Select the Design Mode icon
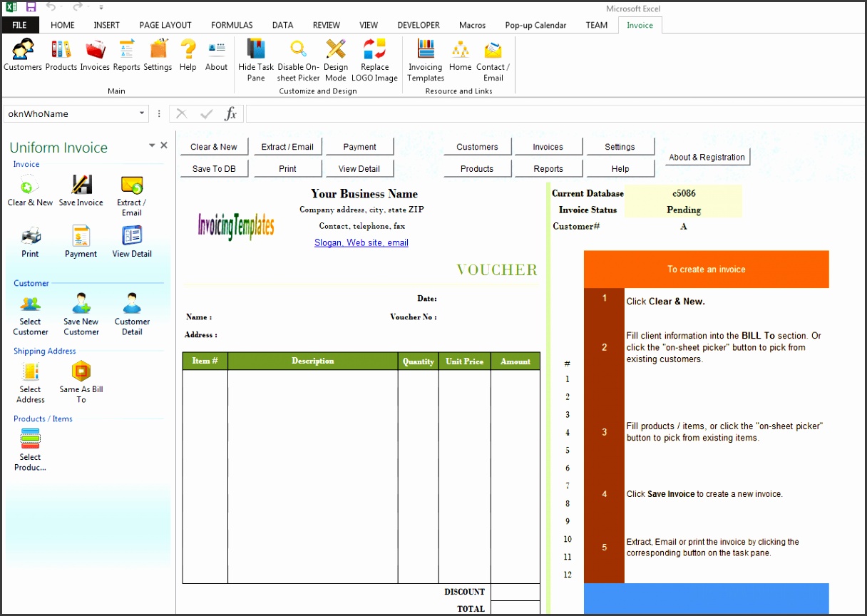This screenshot has width=867, height=616. click(x=335, y=59)
